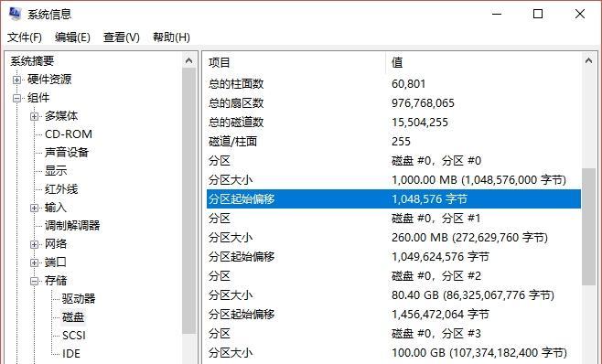This screenshot has width=602, height=364.
Task: Click the value 磁盘 #0, 分区 #2
Action: [436, 276]
